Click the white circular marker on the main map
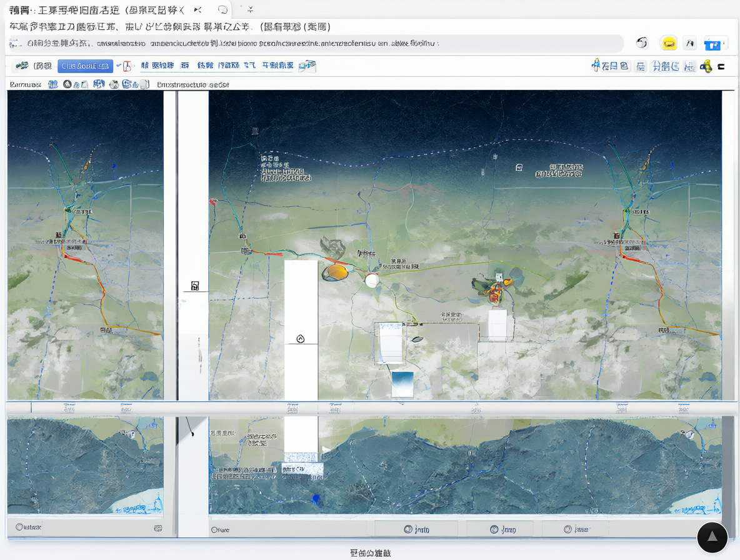 tap(372, 281)
